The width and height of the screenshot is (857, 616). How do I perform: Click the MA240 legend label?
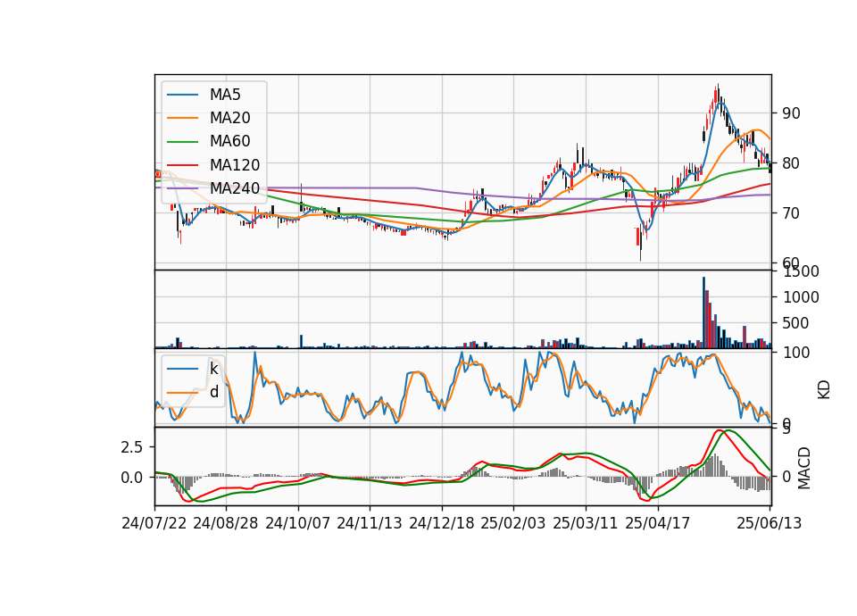[x=235, y=188]
